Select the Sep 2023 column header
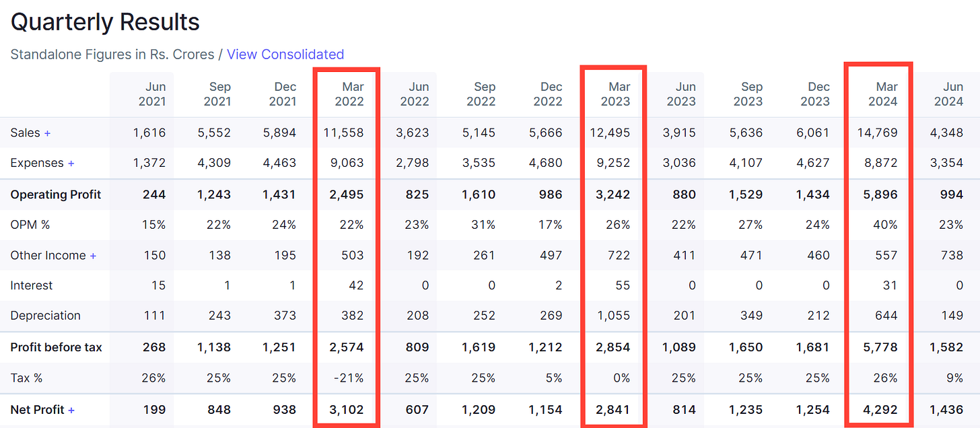Image resolution: width=980 pixels, height=428 pixels. tap(748, 94)
